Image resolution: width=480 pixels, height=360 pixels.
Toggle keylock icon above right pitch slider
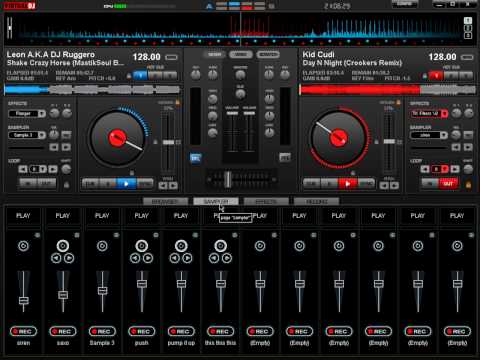[399, 102]
